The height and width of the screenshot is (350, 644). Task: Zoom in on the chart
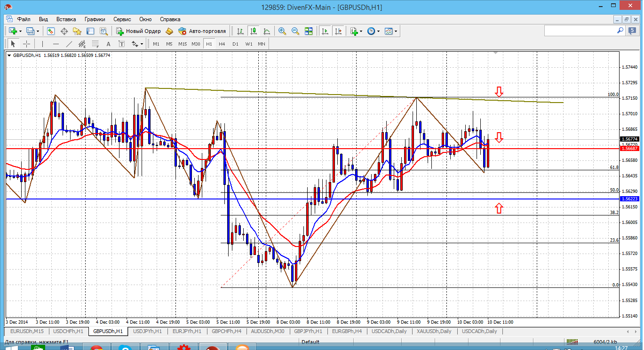282,31
